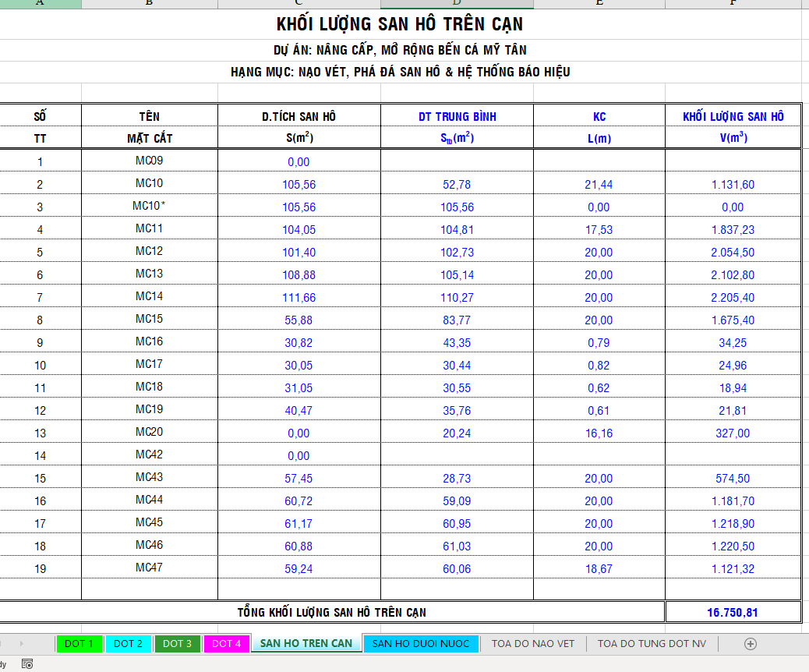Select SAN HO TREN CAN sheet tab
809x672 pixels.
point(306,643)
